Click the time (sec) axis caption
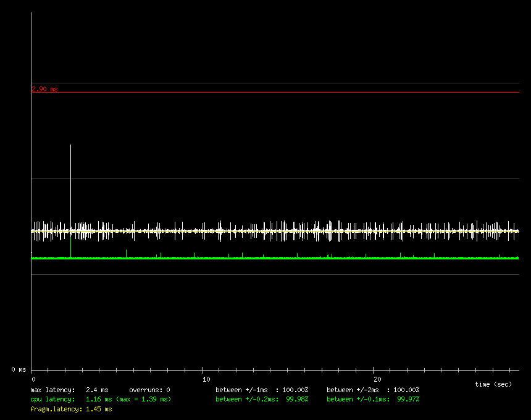This screenshot has width=531, height=420. (493, 384)
